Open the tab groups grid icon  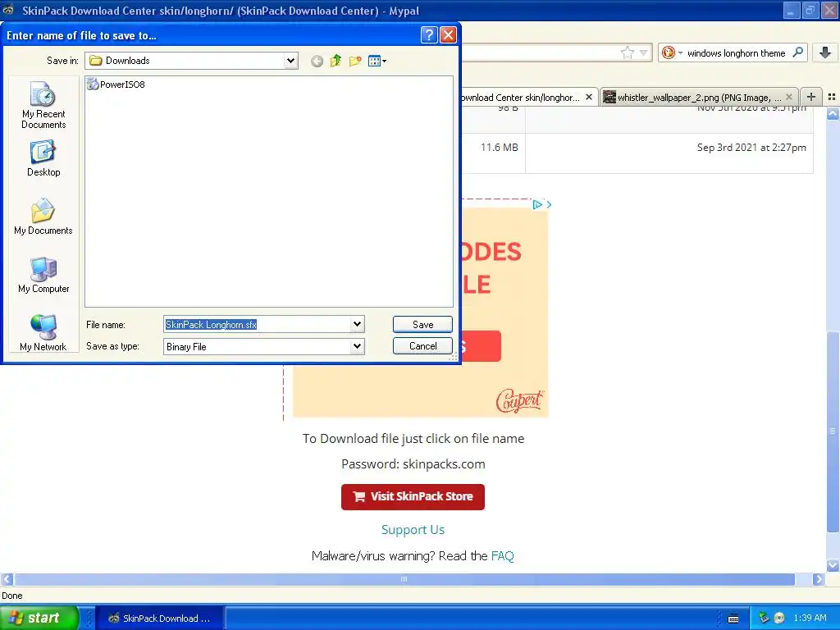[832, 97]
